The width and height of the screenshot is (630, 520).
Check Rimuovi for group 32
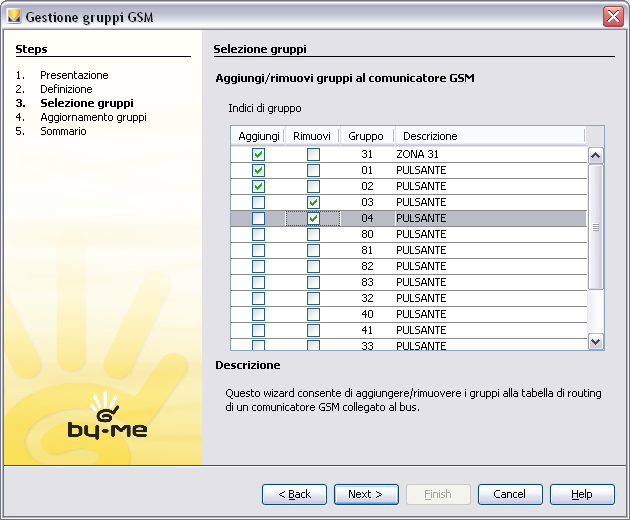pyautogui.click(x=313, y=298)
